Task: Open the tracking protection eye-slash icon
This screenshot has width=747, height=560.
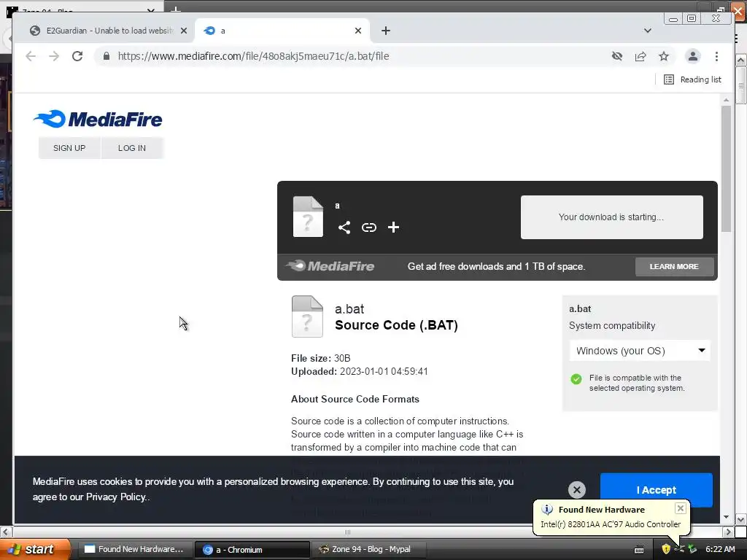Action: click(x=617, y=56)
